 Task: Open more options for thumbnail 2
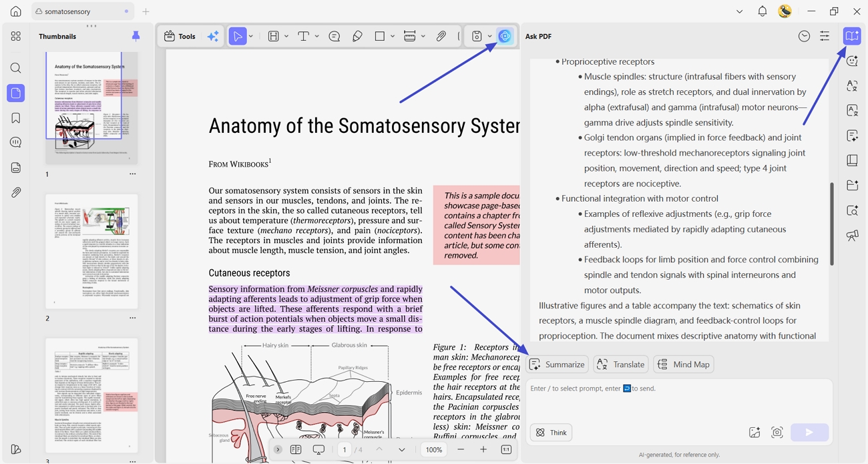pyautogui.click(x=132, y=318)
